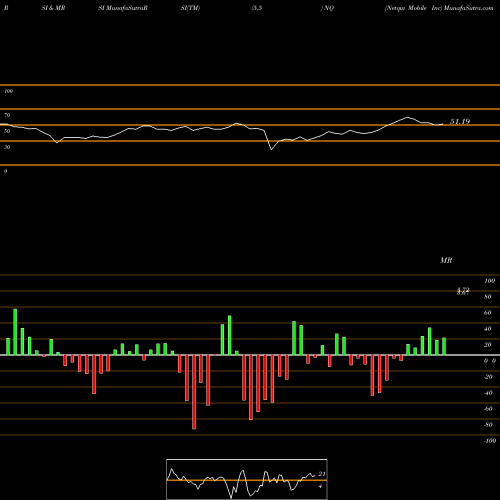Click the '80' label on the MR axis
Screen dimensions: 500x500
tap(488, 297)
